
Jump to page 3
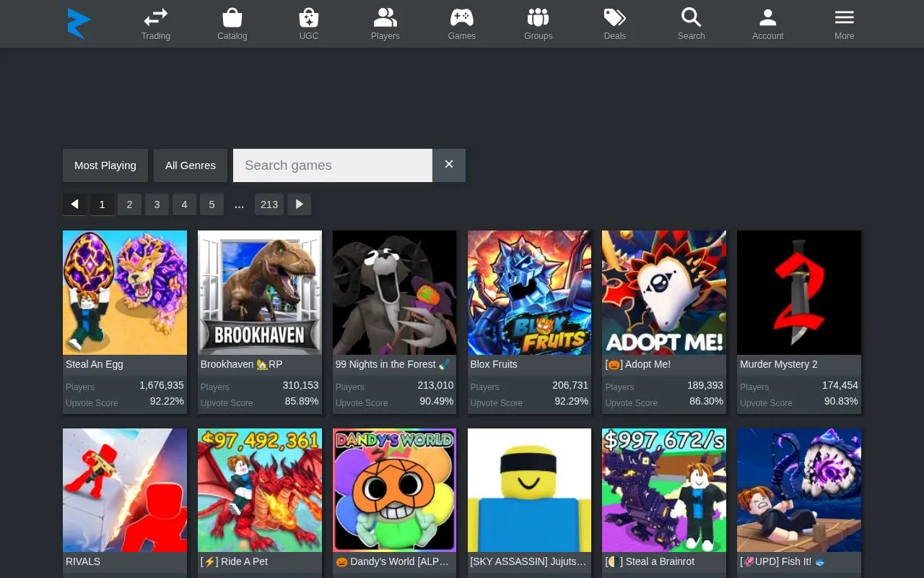point(157,204)
